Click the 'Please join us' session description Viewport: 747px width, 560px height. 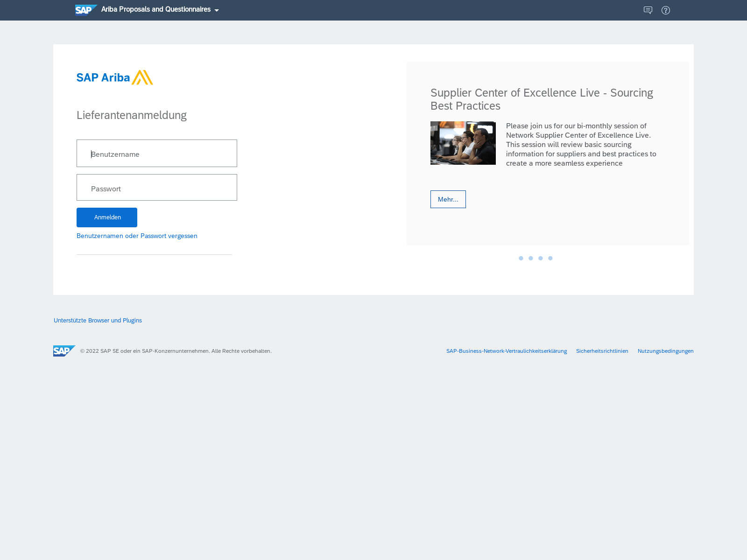pyautogui.click(x=581, y=145)
